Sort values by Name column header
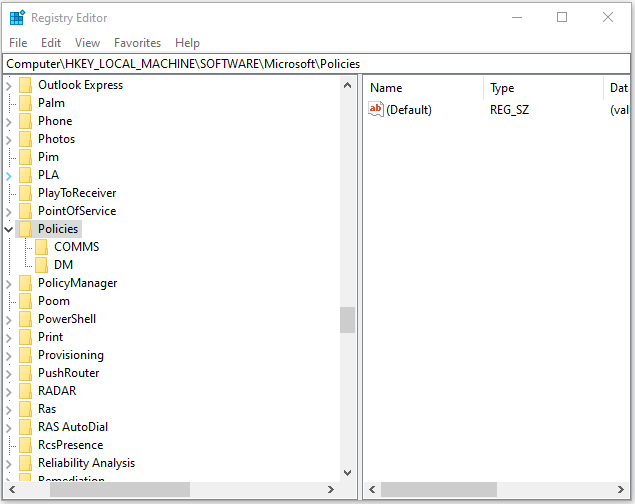This screenshot has height=504, width=635. click(423, 88)
